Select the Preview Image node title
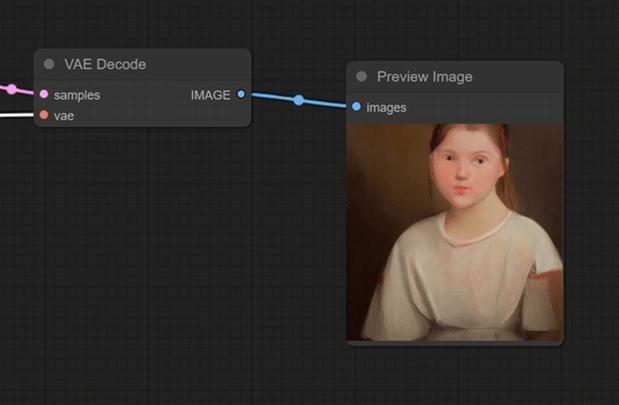Viewport: 619px width, 405px height. point(424,77)
